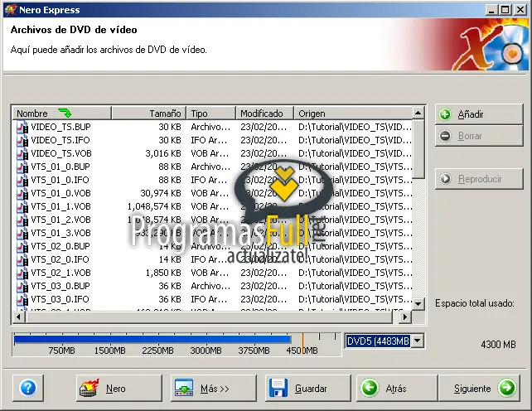This screenshot has height=411, width=532.
Task: Expand more options with the Más >> button
Action: (x=214, y=388)
